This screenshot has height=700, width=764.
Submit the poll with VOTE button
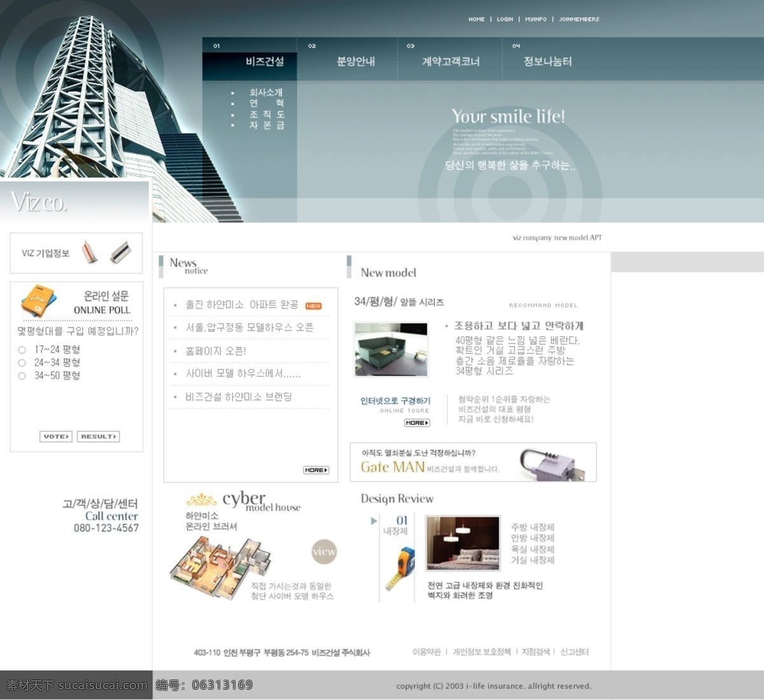(56, 437)
